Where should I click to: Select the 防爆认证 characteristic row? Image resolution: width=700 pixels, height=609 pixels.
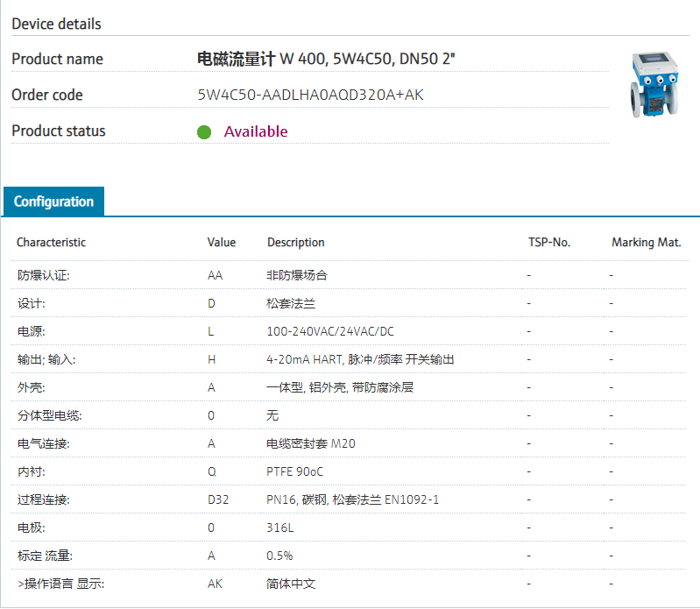tap(43, 275)
